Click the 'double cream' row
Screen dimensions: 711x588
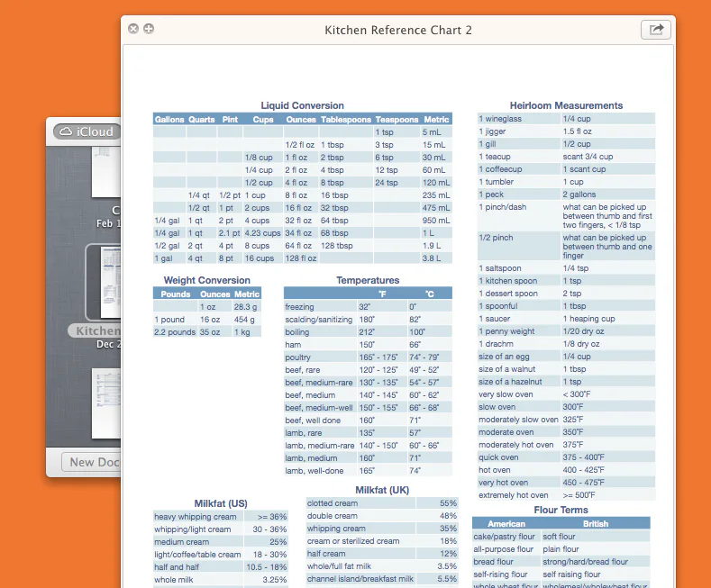pos(382,516)
